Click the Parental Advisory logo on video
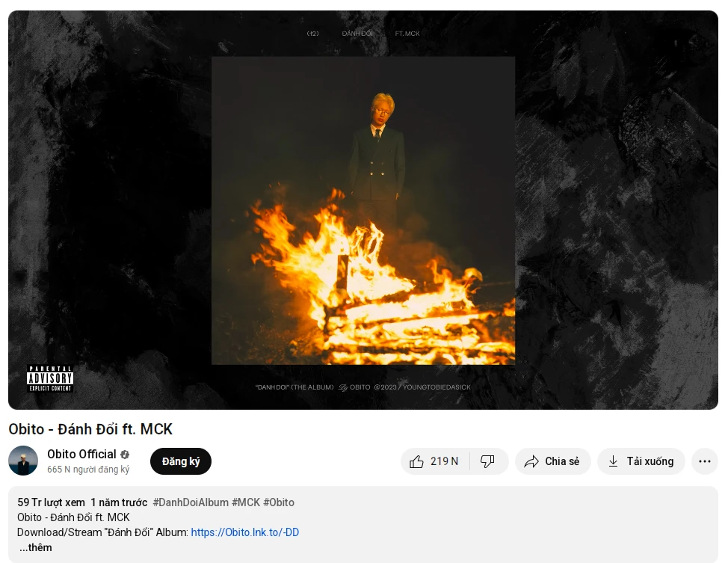 click(49, 379)
